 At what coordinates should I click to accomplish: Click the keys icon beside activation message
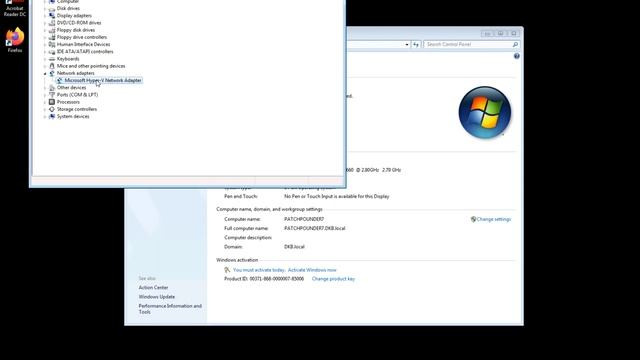(227, 270)
